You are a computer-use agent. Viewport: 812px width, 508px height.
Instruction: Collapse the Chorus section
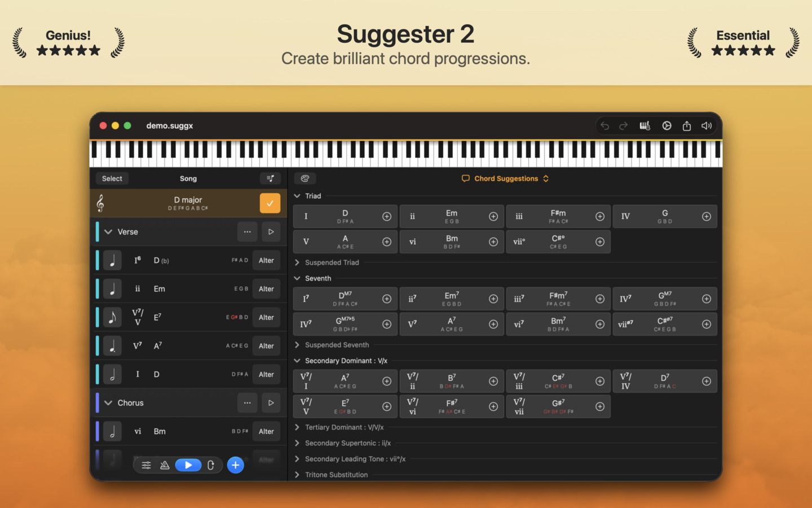click(108, 403)
